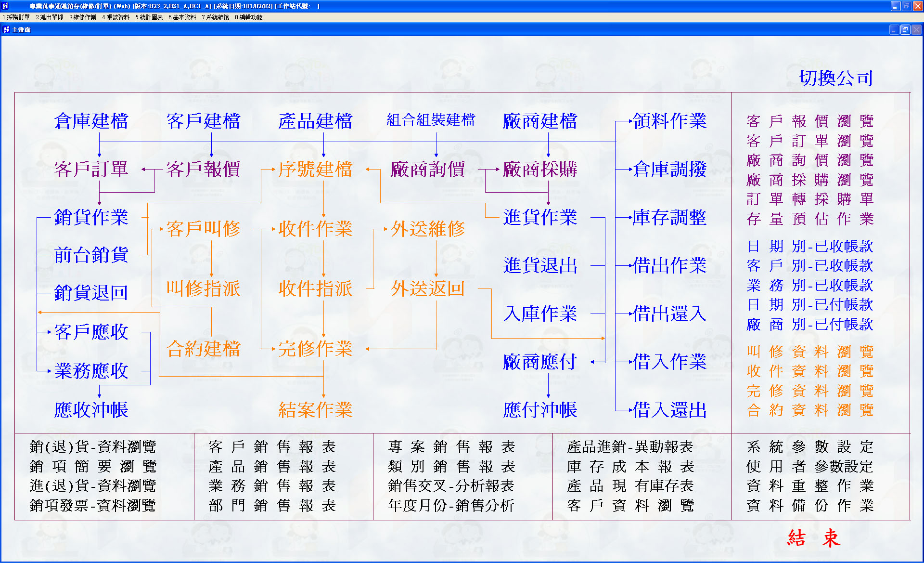Open 日期別-已收帳款 report
The height and width of the screenshot is (563, 924).
[x=810, y=247]
